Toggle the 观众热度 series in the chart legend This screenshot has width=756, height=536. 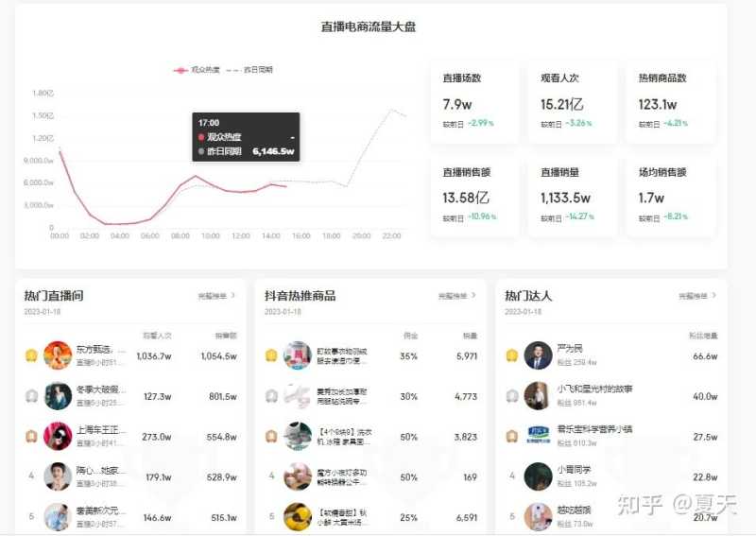point(197,70)
